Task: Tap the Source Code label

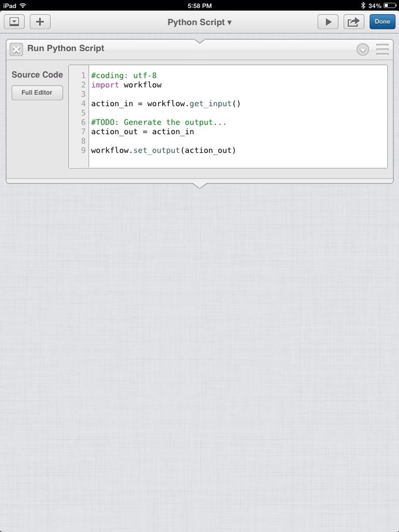Action: click(37, 74)
